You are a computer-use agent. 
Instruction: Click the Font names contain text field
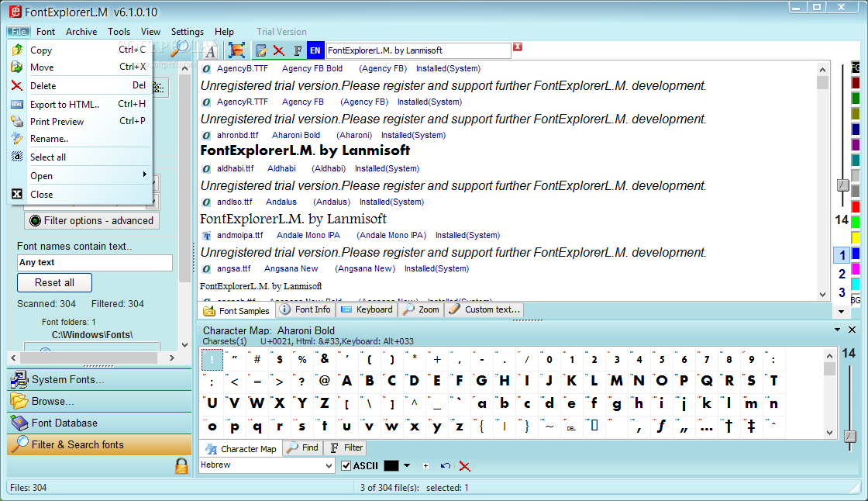point(95,263)
